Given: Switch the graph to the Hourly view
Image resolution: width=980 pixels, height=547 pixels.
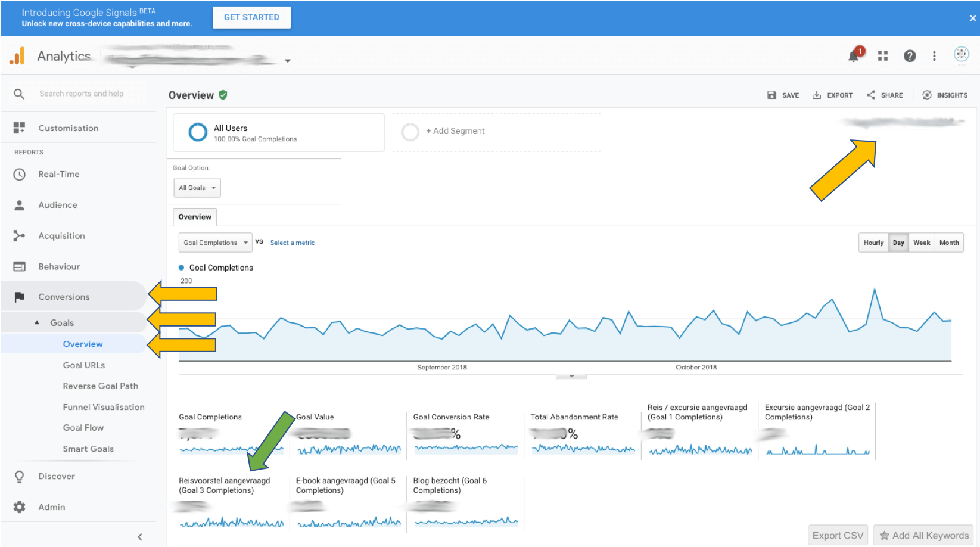Looking at the screenshot, I should tap(873, 243).
